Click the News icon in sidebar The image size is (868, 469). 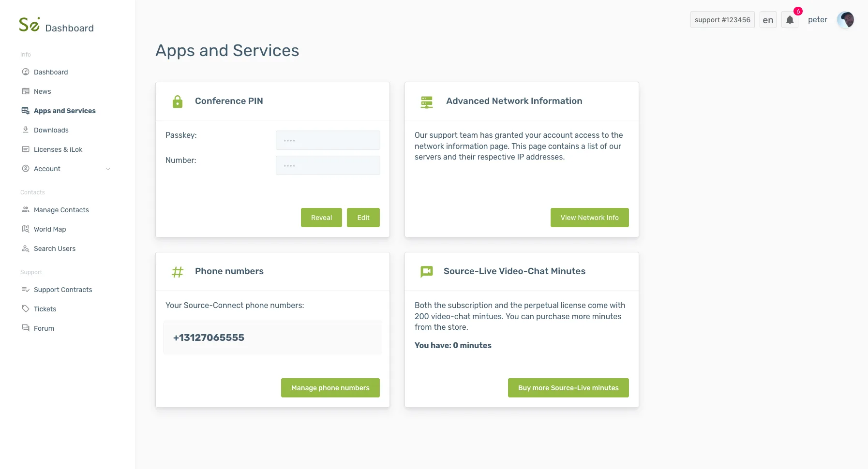(26, 91)
